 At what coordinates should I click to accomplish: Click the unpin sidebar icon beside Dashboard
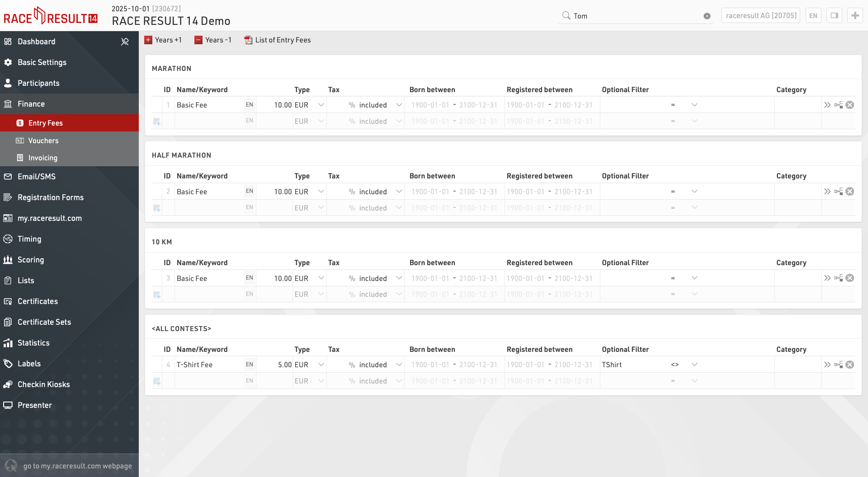coord(125,42)
